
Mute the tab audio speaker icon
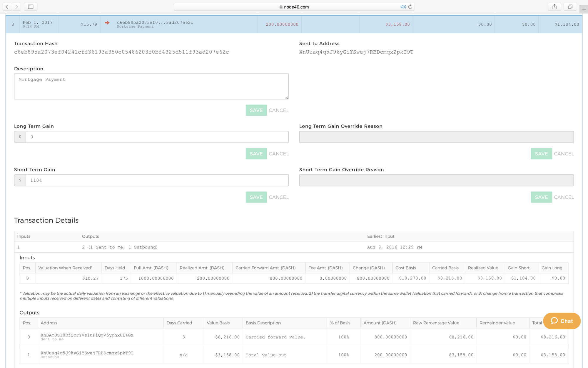point(403,7)
